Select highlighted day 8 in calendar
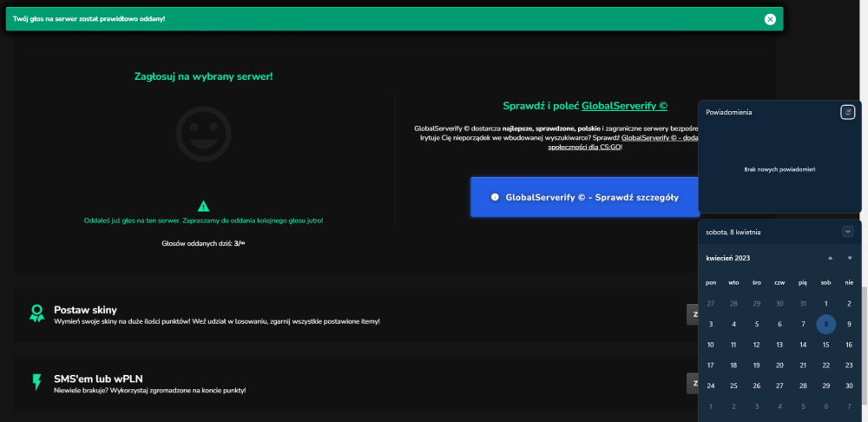The image size is (868, 422). pos(826,325)
